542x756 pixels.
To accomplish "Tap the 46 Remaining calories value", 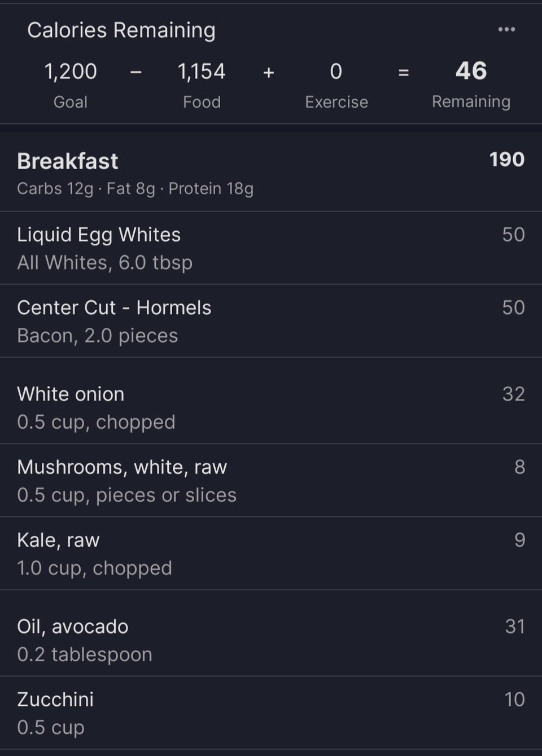I will pos(471,71).
